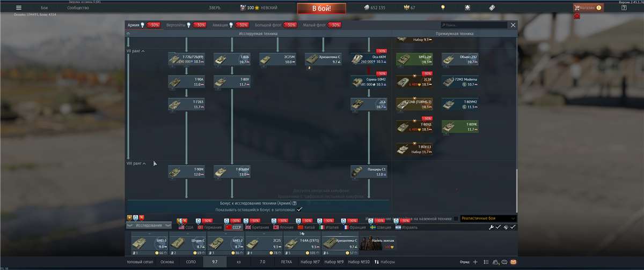This screenshot has height=270, width=644.
Task: Open the Бои menu
Action: pyautogui.click(x=44, y=7)
